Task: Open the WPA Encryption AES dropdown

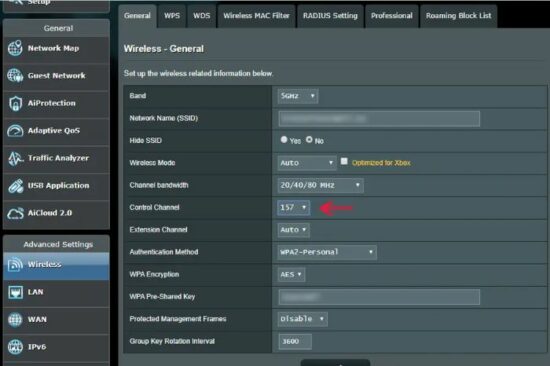Action: pyautogui.click(x=291, y=274)
